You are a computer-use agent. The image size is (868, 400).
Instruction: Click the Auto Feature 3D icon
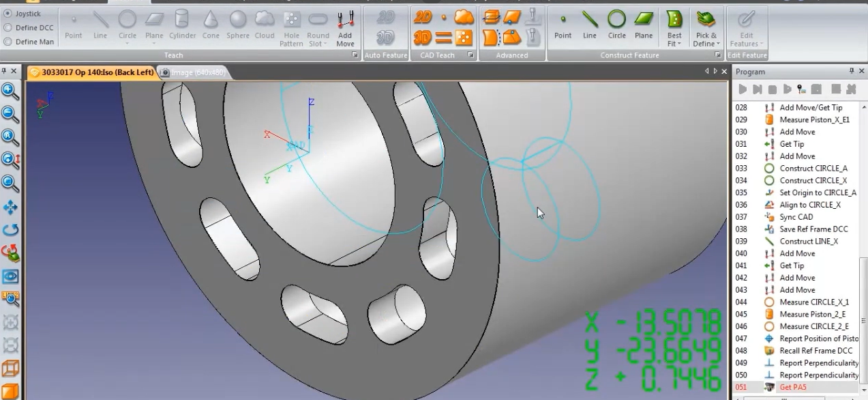(x=386, y=38)
